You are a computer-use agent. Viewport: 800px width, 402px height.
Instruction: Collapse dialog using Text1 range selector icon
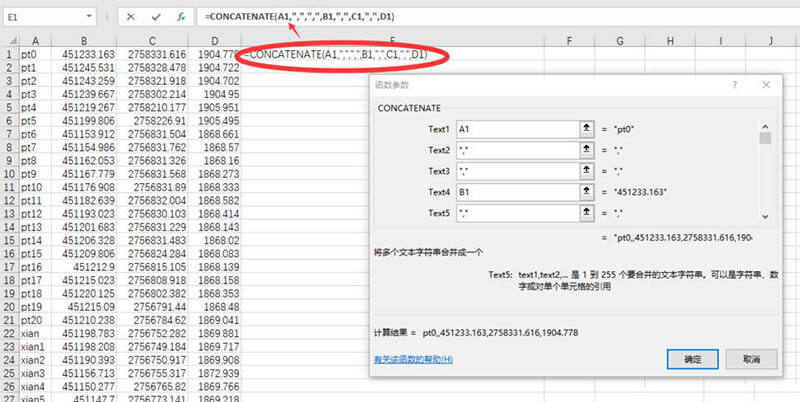587,130
